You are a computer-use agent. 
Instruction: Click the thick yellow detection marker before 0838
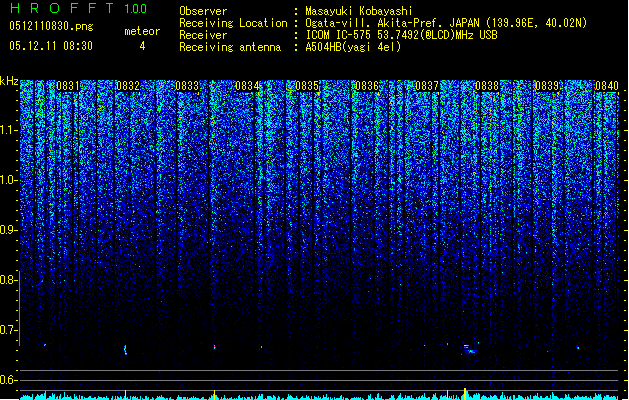click(x=465, y=393)
